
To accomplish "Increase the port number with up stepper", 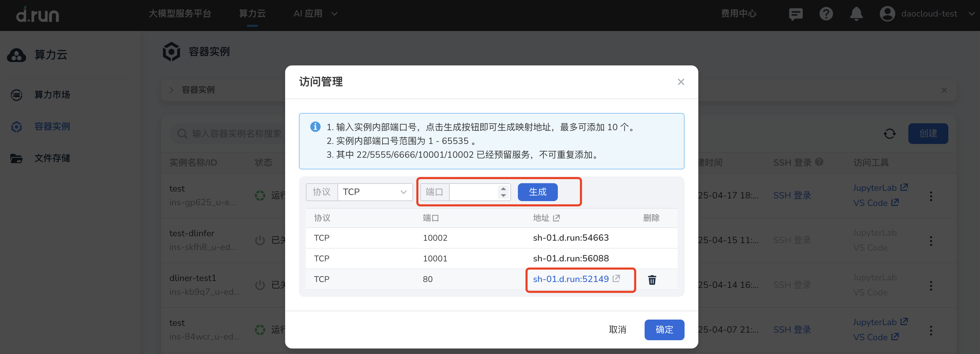I will (x=503, y=188).
